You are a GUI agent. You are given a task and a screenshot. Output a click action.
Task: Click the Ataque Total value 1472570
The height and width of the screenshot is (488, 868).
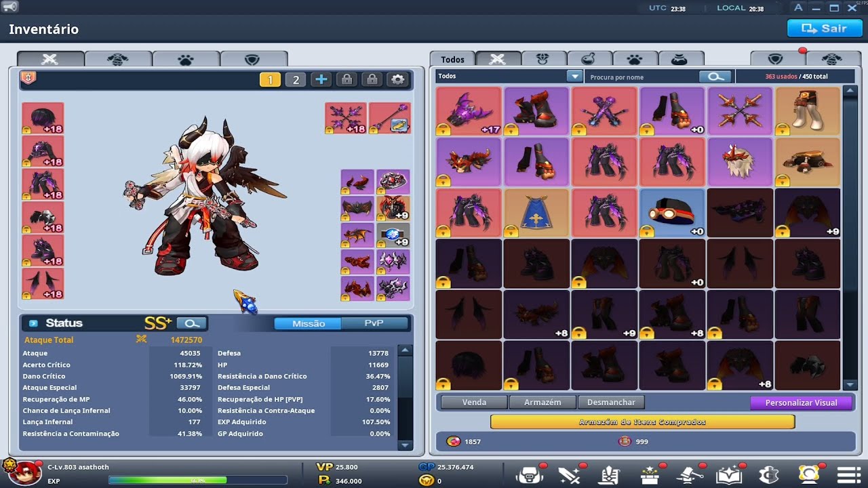[186, 340]
